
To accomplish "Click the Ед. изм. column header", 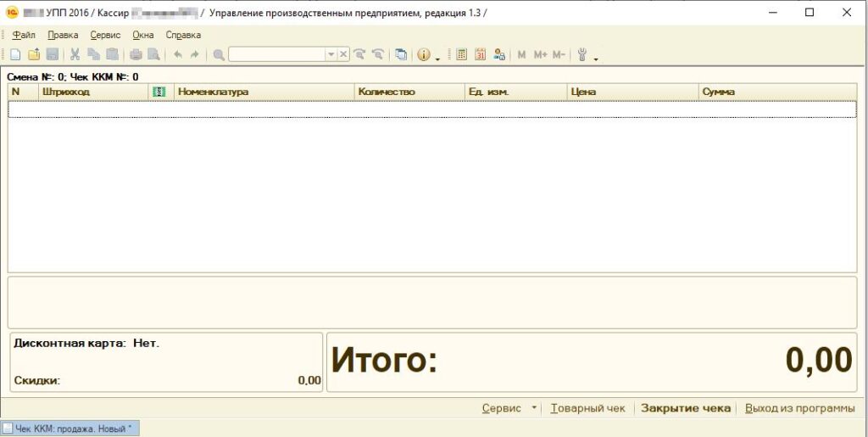I will 516,92.
